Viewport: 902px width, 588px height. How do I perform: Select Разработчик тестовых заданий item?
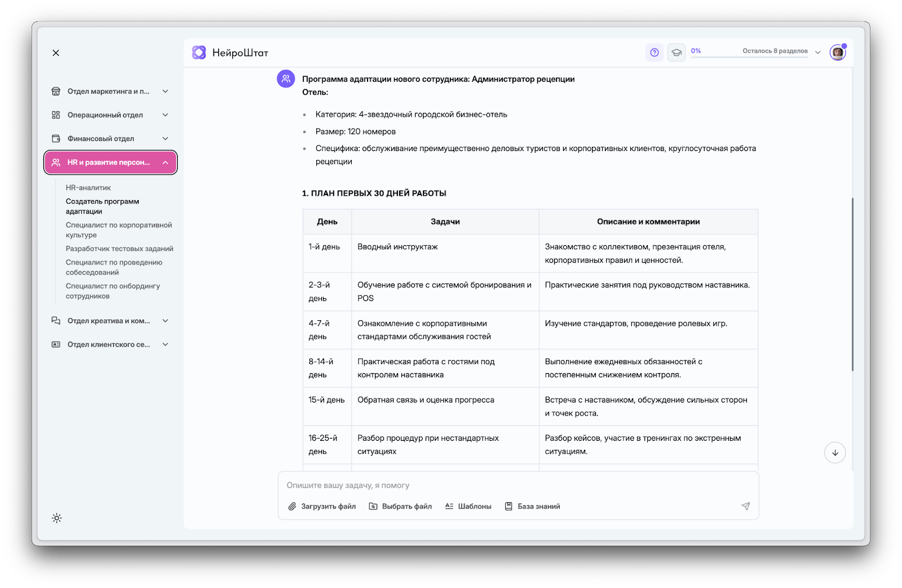(120, 249)
